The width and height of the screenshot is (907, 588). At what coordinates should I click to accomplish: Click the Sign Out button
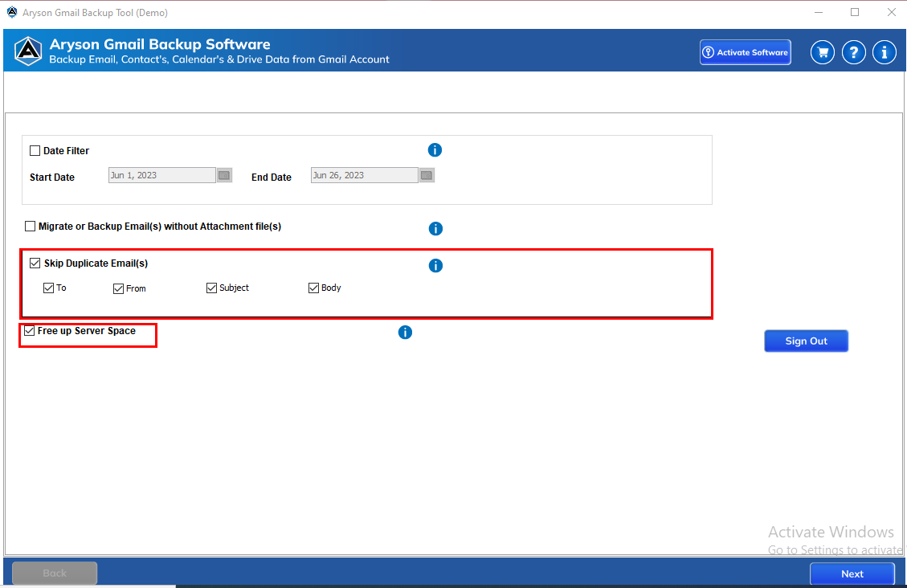tap(806, 341)
